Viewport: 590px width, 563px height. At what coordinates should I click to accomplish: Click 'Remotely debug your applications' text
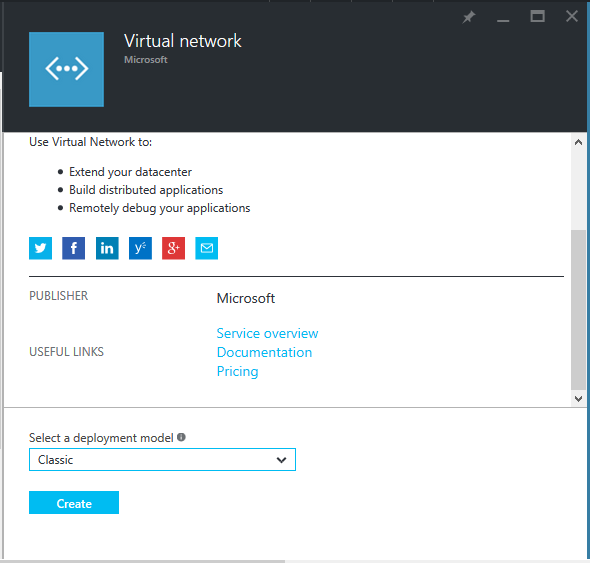point(160,208)
